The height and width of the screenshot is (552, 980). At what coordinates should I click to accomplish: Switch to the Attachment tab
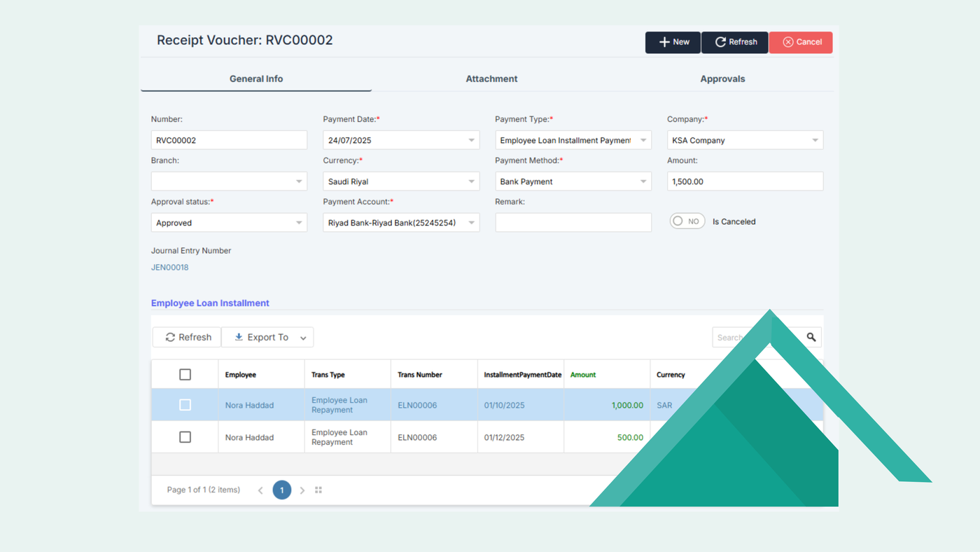pos(491,79)
